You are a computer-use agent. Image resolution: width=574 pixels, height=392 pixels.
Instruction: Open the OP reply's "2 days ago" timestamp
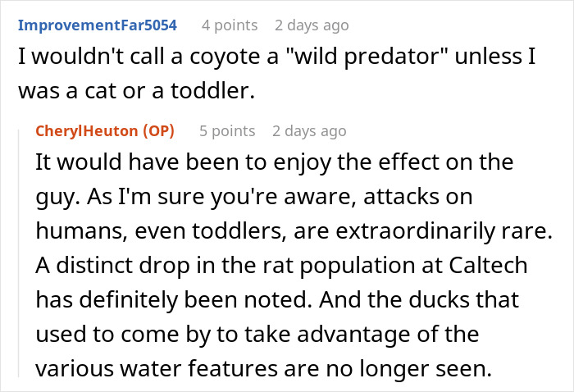tap(309, 131)
